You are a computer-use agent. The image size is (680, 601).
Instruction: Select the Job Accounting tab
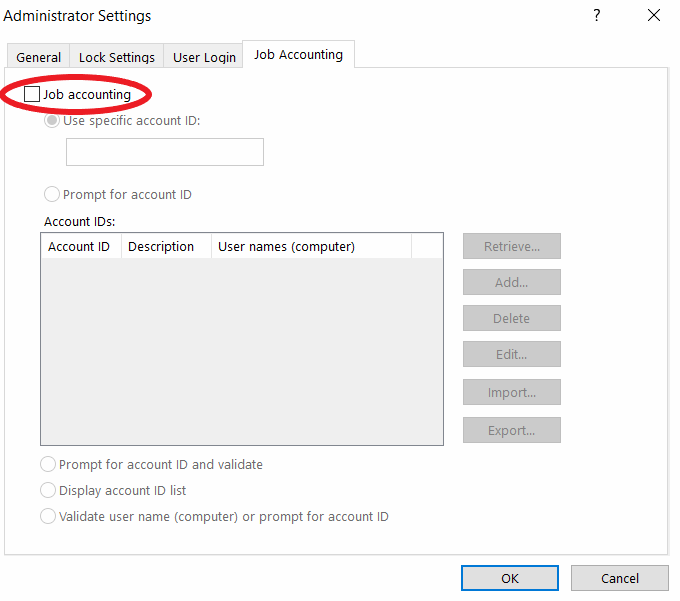click(x=298, y=55)
